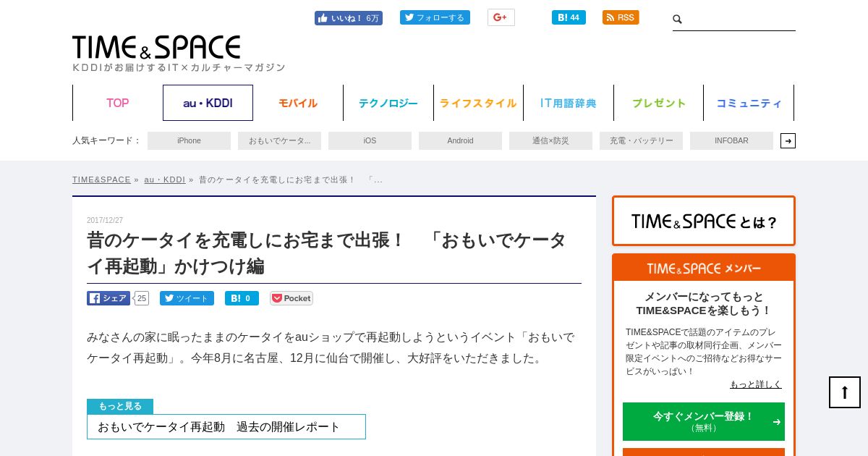Click 今すぐメンバー登録! green button
Viewport: 868px width, 456px height.
tap(704, 421)
